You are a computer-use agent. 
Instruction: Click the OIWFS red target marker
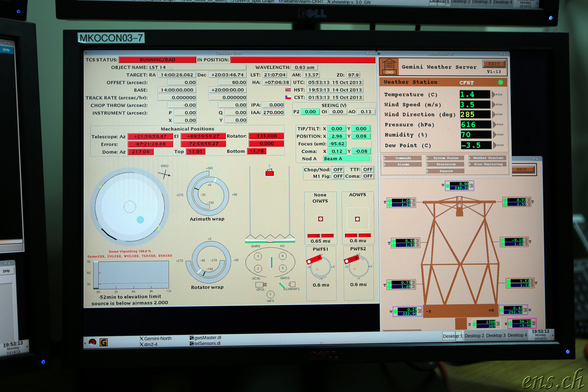pos(320,219)
